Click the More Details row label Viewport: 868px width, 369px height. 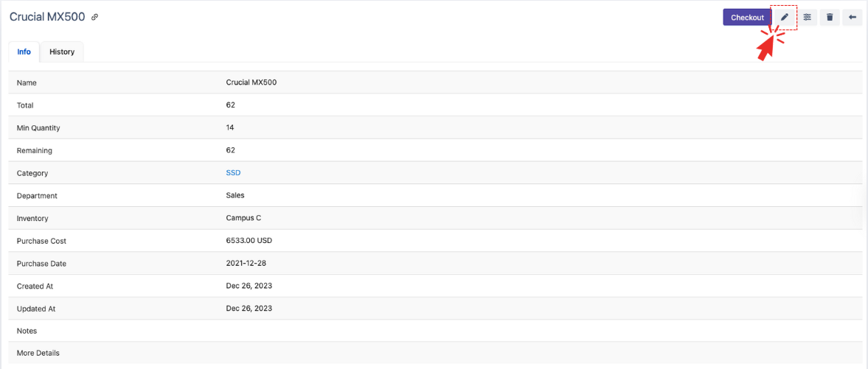coord(38,353)
